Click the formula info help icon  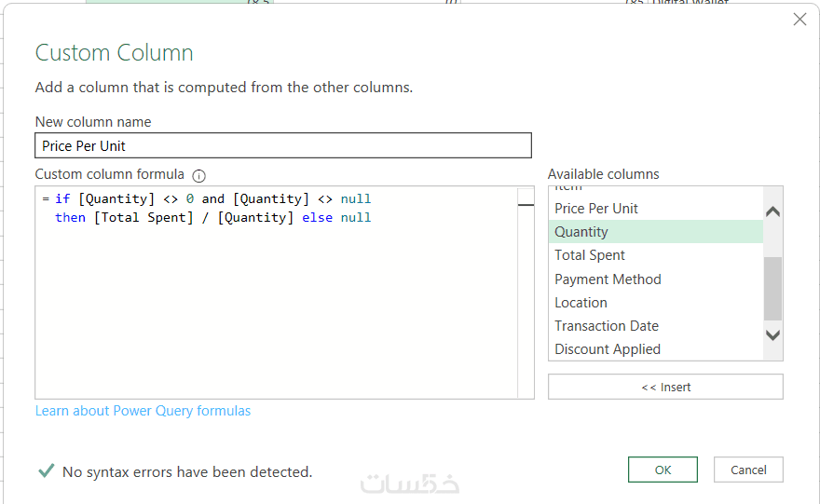point(198,175)
